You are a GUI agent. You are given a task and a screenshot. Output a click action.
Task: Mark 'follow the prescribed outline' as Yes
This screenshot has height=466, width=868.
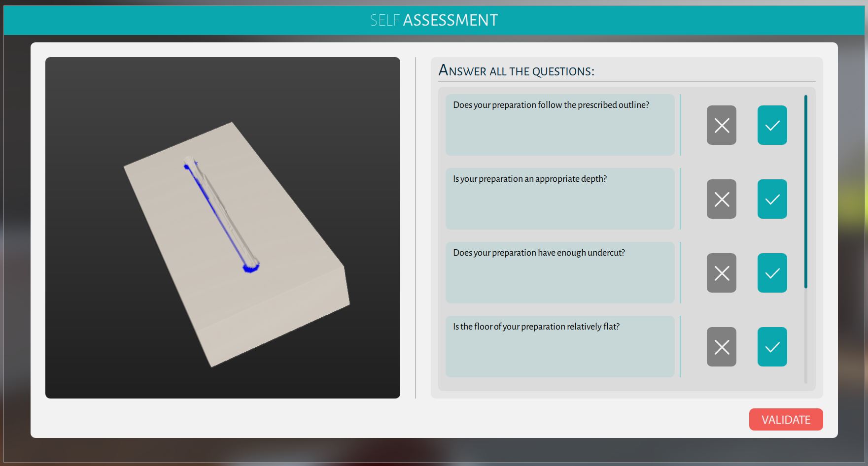[772, 125]
